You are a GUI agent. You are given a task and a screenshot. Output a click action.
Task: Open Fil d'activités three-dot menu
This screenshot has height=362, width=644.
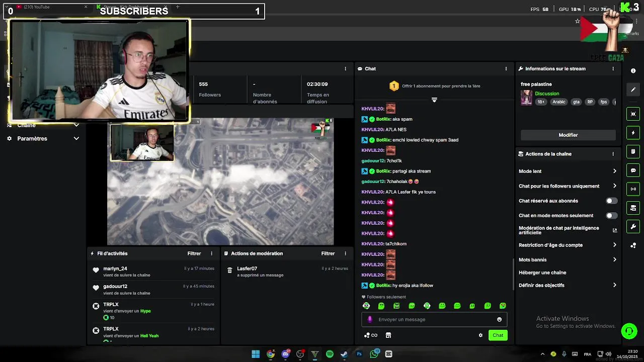tap(211, 253)
